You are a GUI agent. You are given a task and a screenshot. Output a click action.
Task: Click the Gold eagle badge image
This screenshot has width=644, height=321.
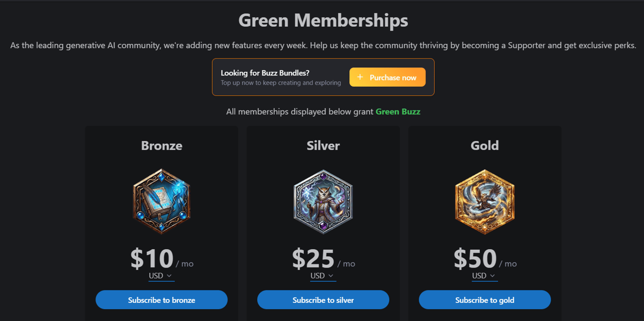pos(485,201)
